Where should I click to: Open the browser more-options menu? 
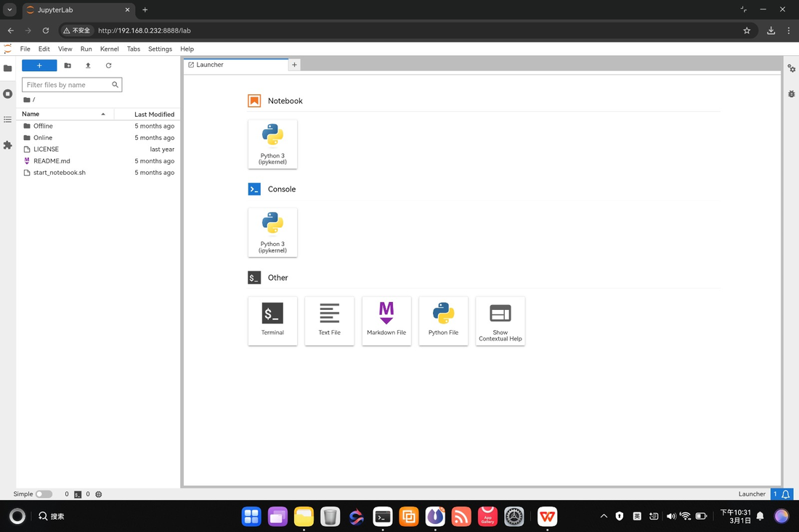789,30
